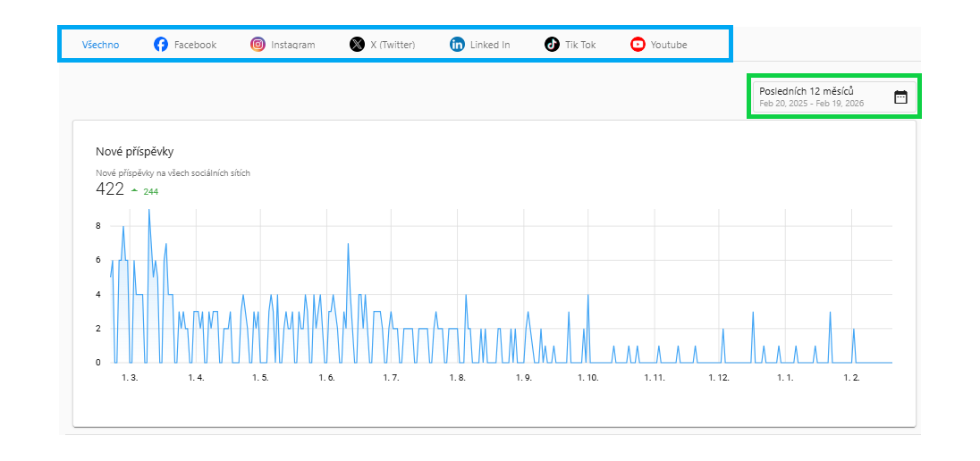The height and width of the screenshot is (461, 980).
Task: Click the total value 422
Action: click(110, 189)
